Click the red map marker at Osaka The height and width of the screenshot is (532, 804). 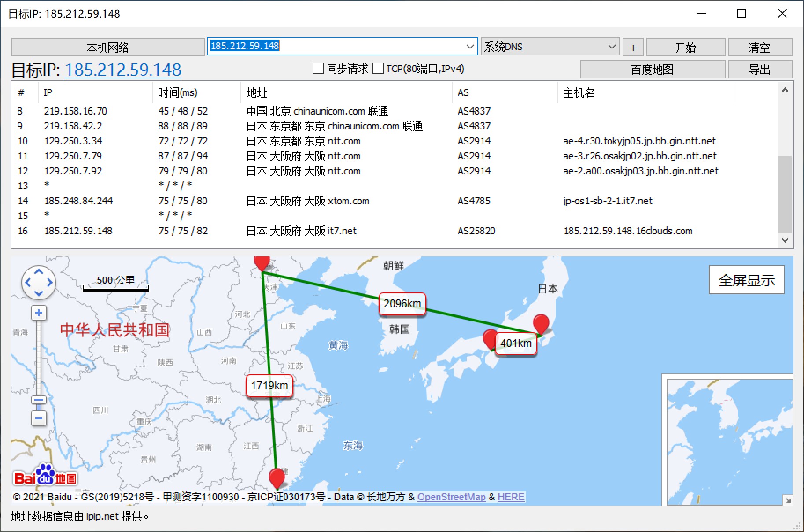point(489,339)
